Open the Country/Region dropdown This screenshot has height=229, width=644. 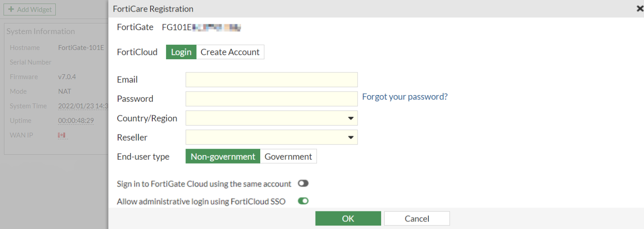click(x=271, y=118)
